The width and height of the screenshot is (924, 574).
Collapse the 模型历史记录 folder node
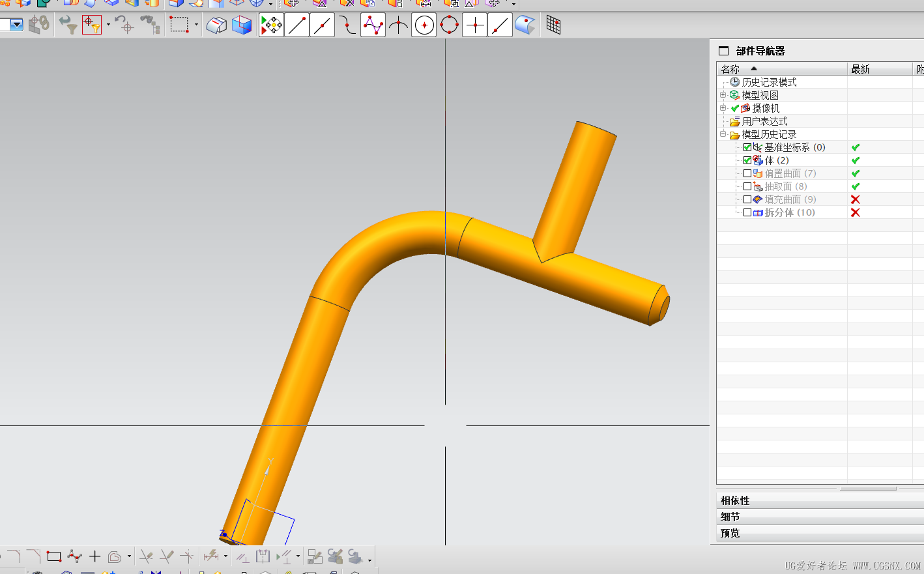click(x=723, y=134)
